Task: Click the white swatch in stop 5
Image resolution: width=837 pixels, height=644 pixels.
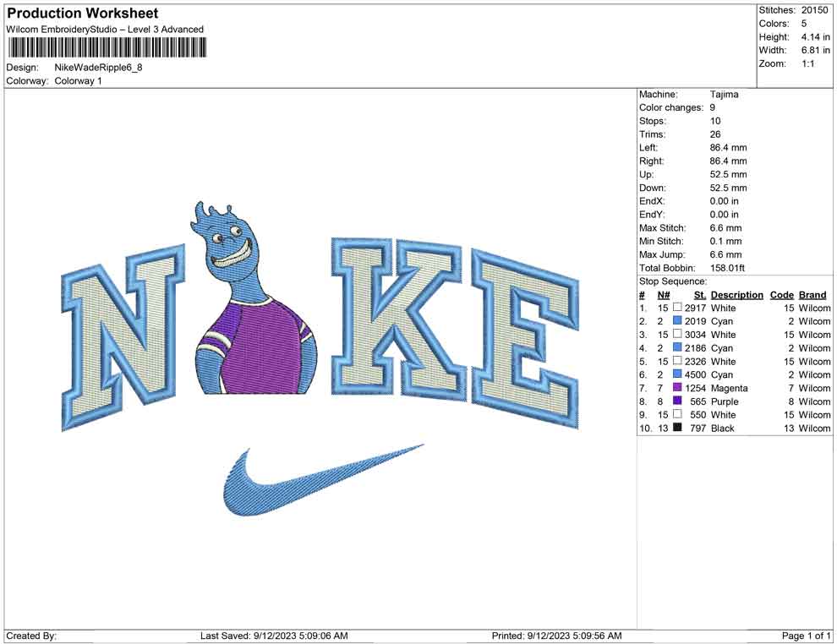Action: (x=677, y=361)
